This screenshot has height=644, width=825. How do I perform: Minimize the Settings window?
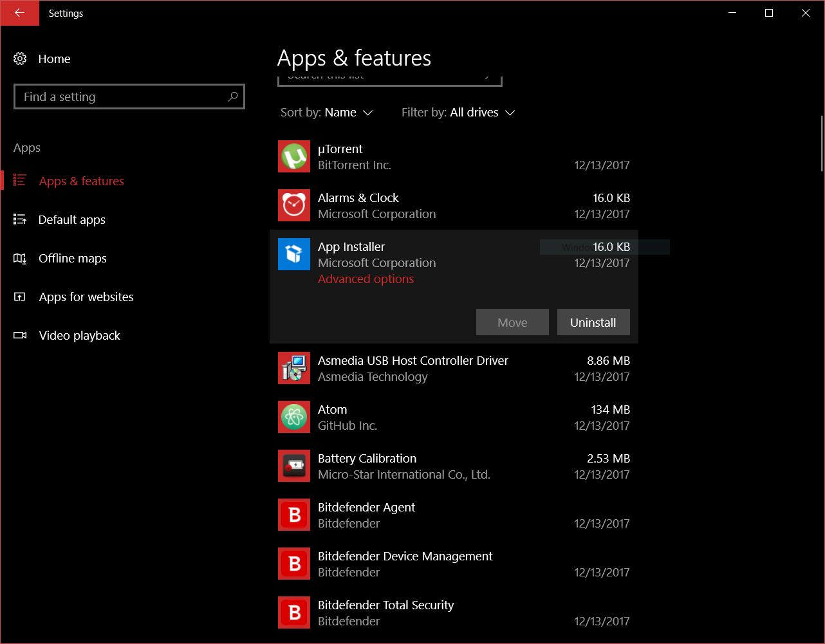pyautogui.click(x=732, y=13)
